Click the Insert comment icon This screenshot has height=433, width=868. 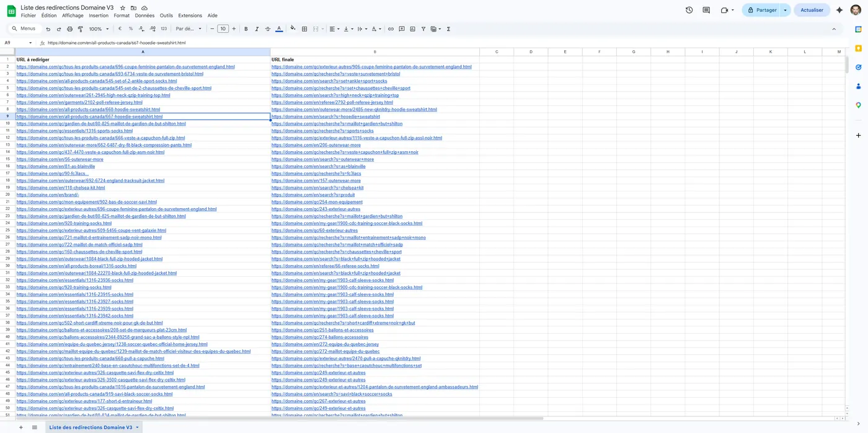(x=402, y=29)
